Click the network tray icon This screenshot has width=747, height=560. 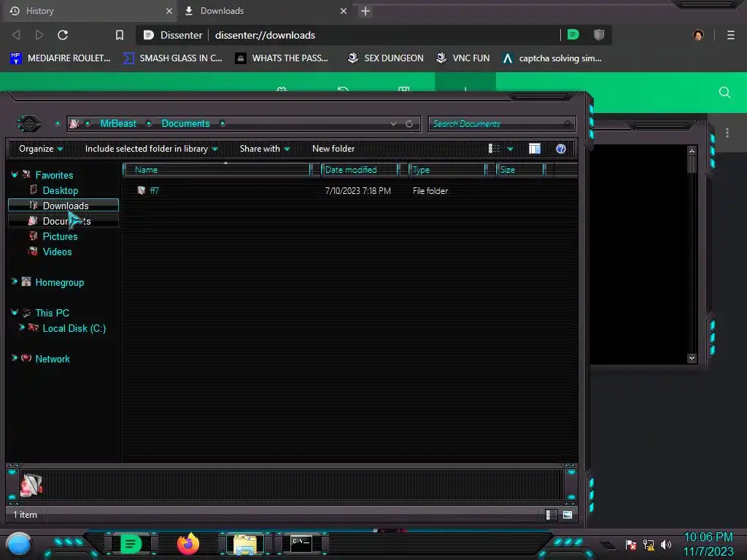649,545
